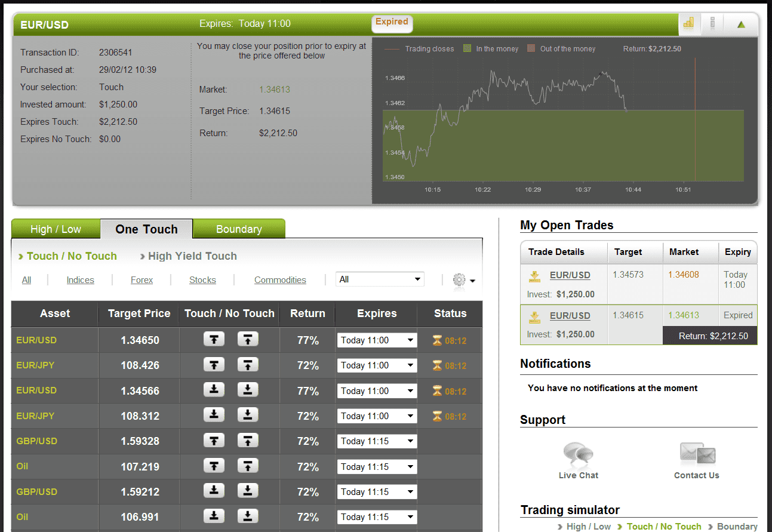Filter assets by Indices
Image resolution: width=772 pixels, height=532 pixels.
[80, 280]
